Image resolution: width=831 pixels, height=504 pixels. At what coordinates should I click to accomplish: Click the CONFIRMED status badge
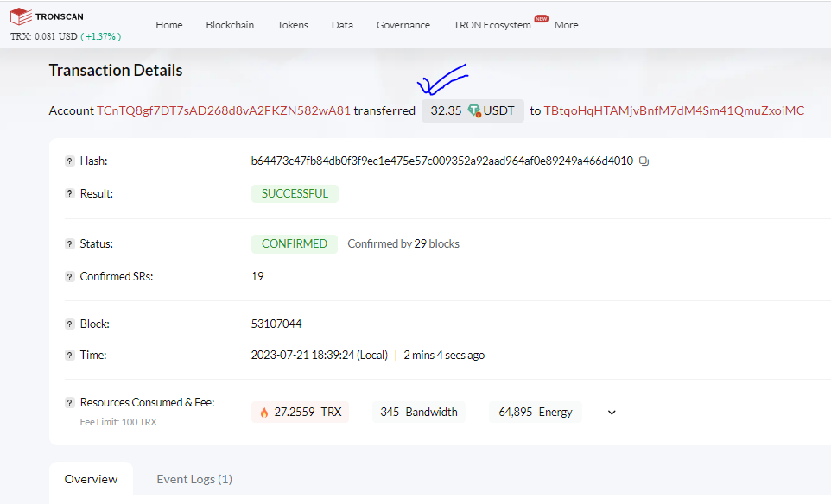tap(295, 244)
